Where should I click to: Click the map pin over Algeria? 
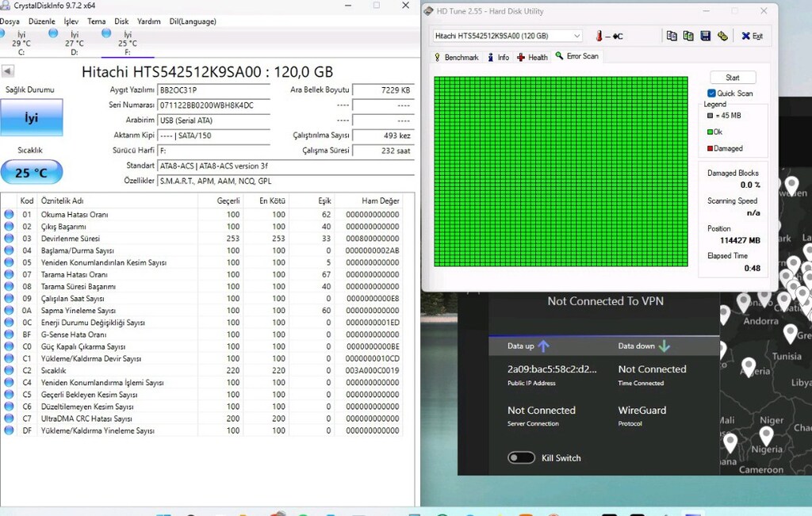748,366
